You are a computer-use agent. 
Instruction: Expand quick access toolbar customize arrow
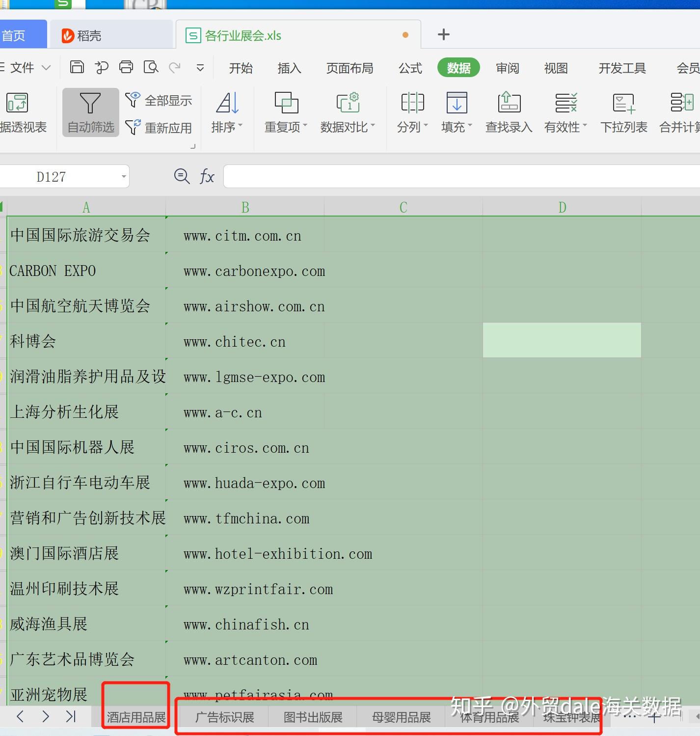(x=200, y=68)
